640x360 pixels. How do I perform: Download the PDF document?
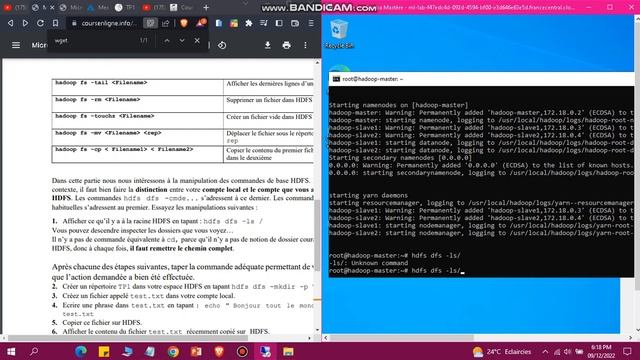point(267,45)
